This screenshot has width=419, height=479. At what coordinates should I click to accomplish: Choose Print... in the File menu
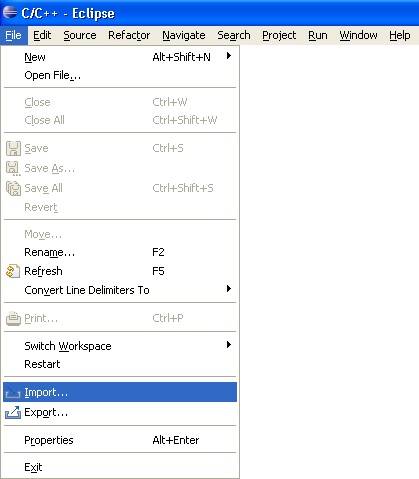(120, 318)
